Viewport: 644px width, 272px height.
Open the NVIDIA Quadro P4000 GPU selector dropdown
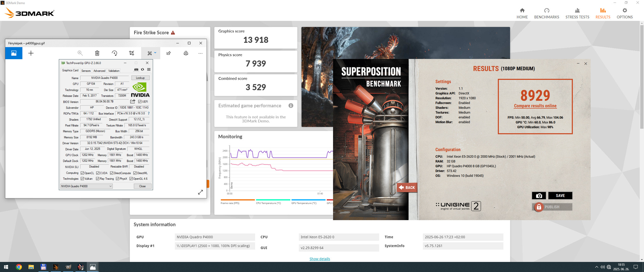[86, 186]
